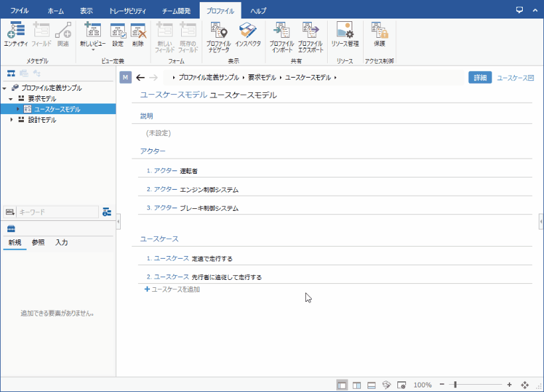
Task: Open the トレーサビリティ ribbon tab
Action: tap(127, 11)
